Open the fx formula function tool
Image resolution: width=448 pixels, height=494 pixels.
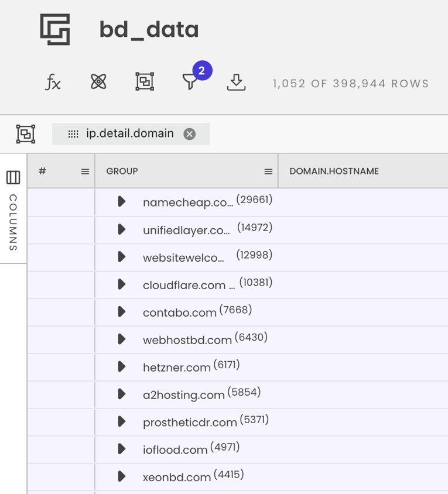pos(53,82)
